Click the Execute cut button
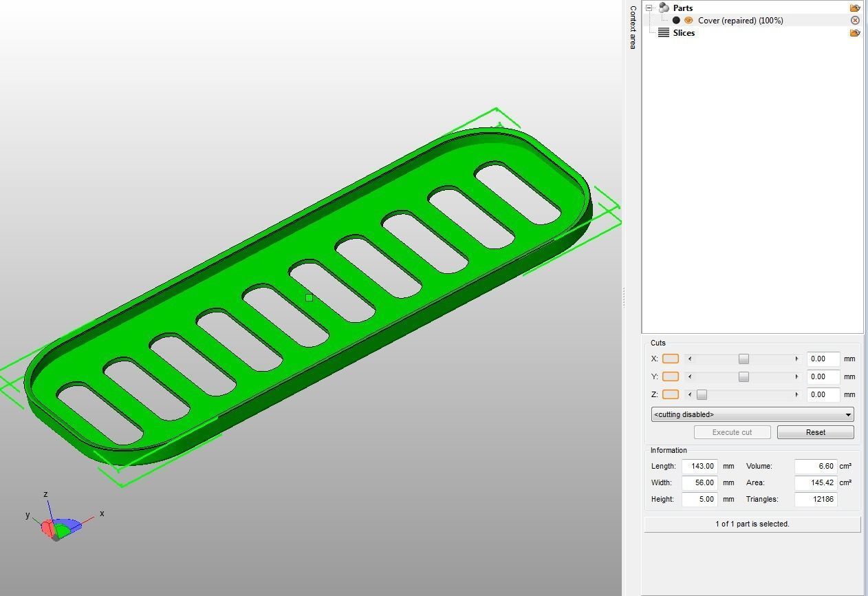Screen dimensions: 868x596 (732, 432)
